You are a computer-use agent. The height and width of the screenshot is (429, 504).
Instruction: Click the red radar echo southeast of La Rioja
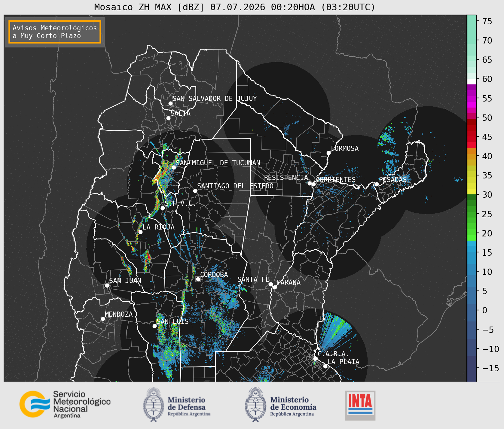pyautogui.click(x=148, y=257)
